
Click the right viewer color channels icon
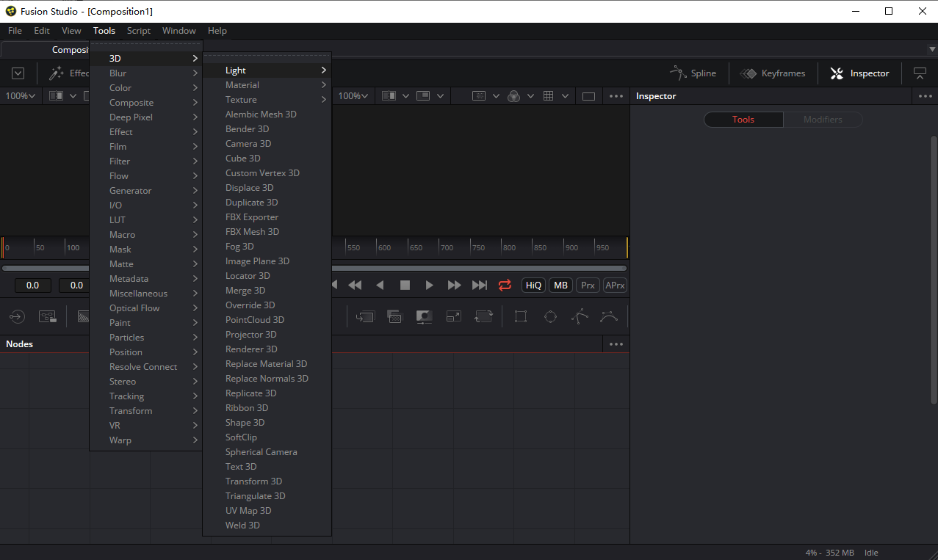(x=514, y=96)
